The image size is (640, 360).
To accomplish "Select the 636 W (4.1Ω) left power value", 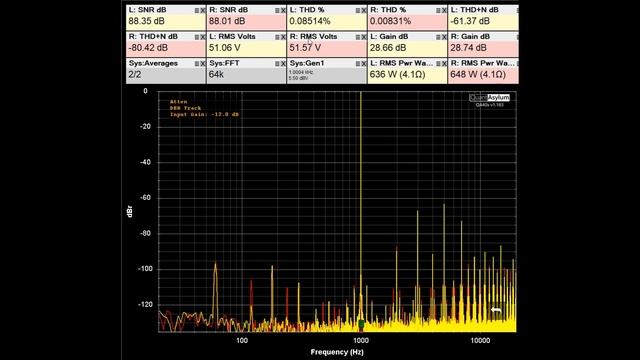I will (x=398, y=75).
